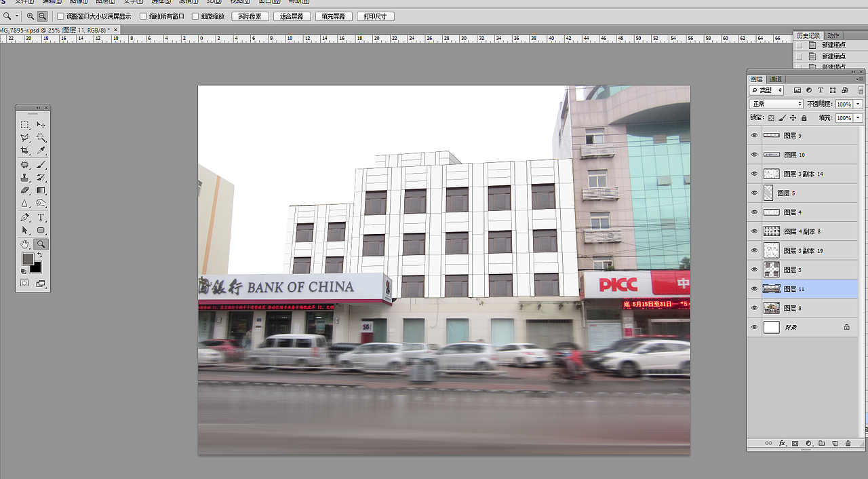This screenshot has width=868, height=479.
Task: Select the Type tool
Action: [x=41, y=218]
